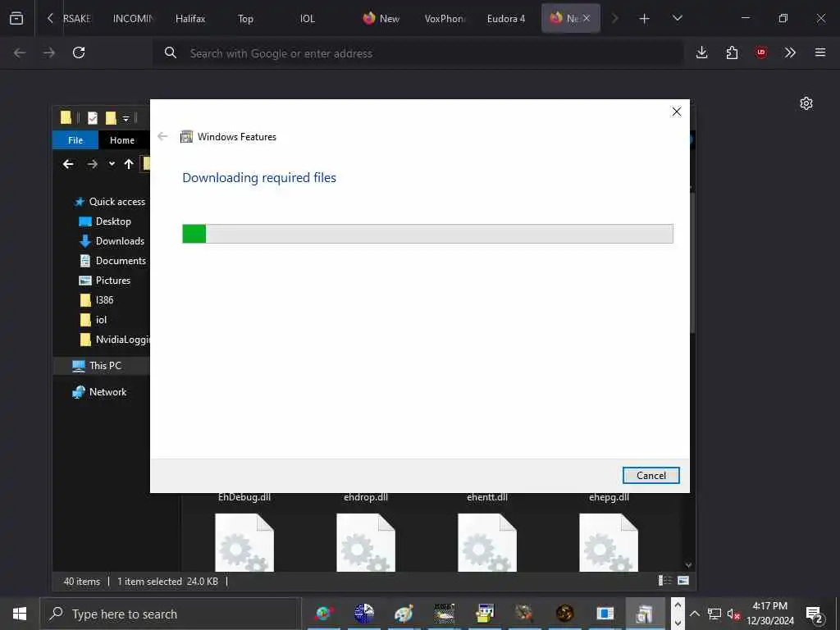
Task: Go forward in File Explorer
Action: tap(92, 164)
